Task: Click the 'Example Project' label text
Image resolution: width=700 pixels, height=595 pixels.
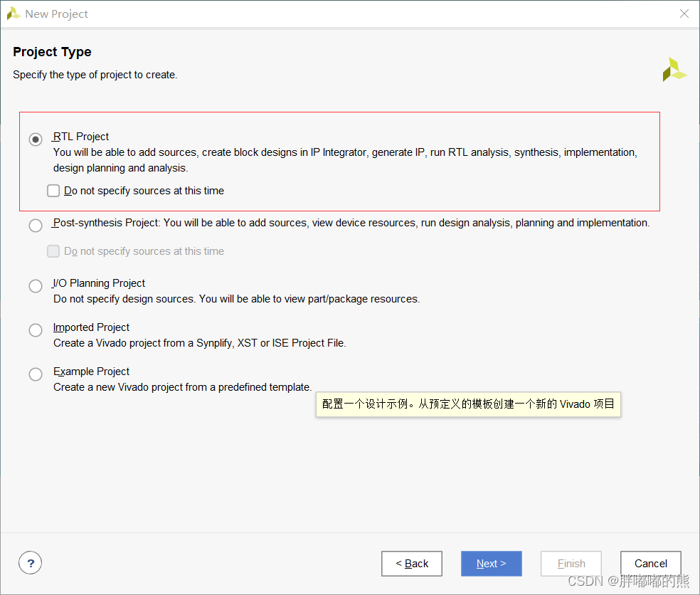Action: (x=91, y=372)
